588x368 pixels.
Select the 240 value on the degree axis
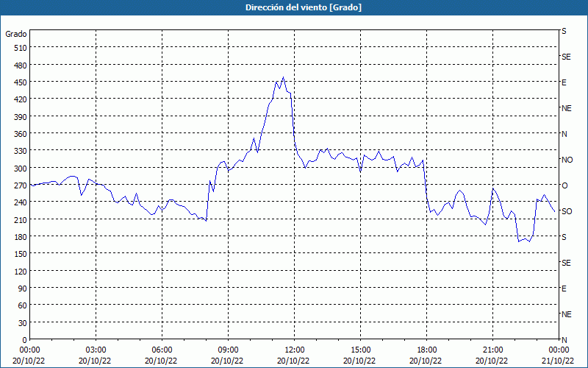click(x=21, y=202)
